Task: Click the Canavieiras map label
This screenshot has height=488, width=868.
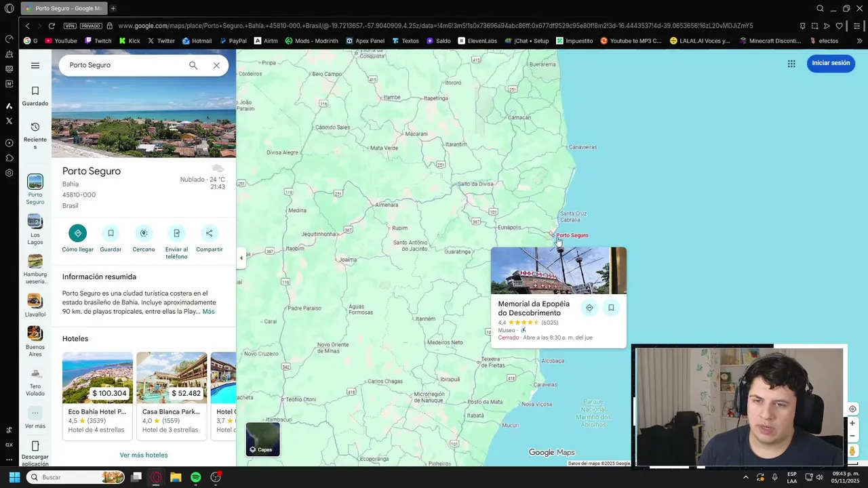Action: coord(583,147)
